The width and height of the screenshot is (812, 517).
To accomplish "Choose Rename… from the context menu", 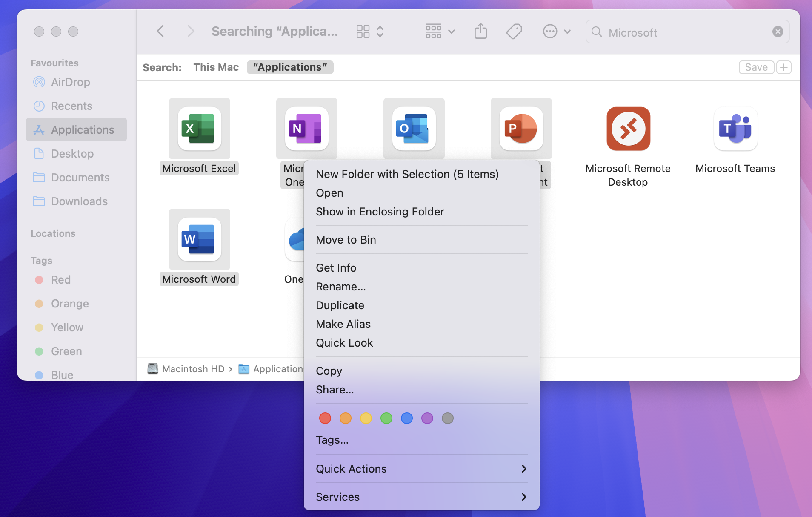I will [x=422, y=287].
